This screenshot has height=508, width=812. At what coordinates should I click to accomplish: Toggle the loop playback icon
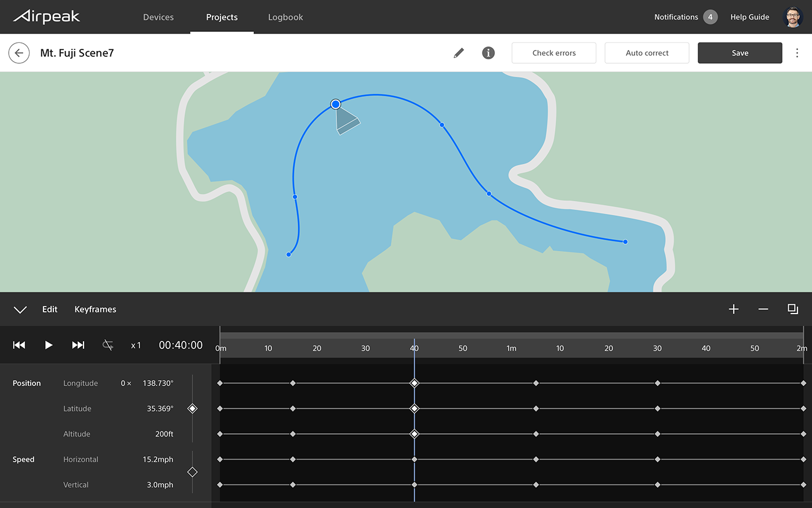pyautogui.click(x=108, y=345)
